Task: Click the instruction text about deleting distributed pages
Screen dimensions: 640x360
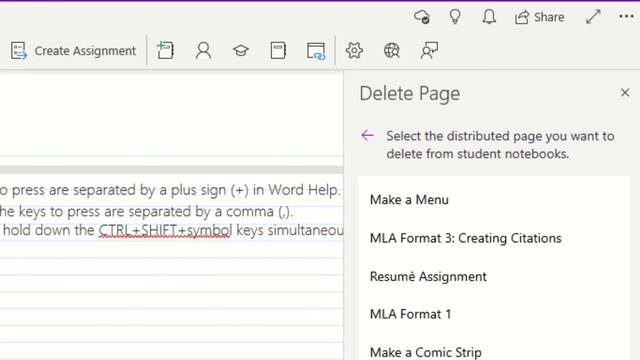Action: [x=500, y=145]
